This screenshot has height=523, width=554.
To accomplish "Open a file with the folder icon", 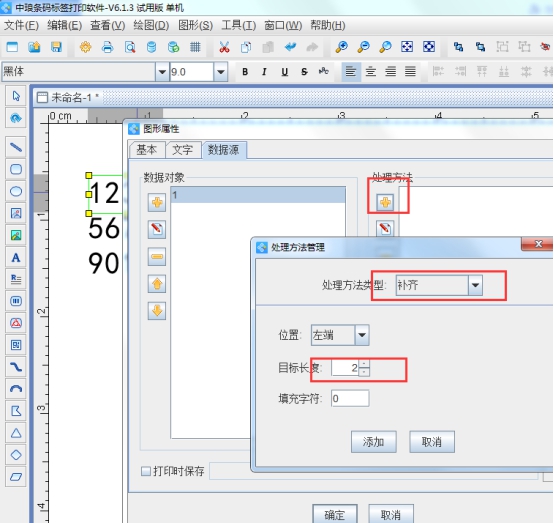I will click(34, 47).
